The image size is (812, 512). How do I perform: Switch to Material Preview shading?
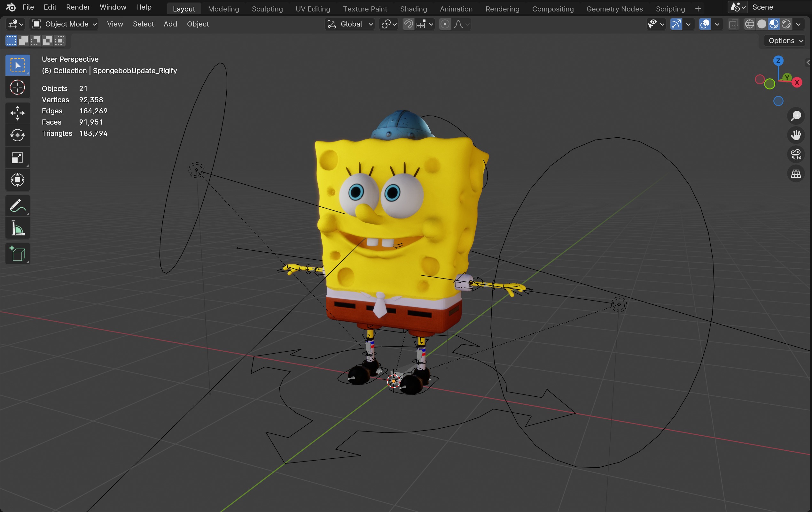[774, 24]
